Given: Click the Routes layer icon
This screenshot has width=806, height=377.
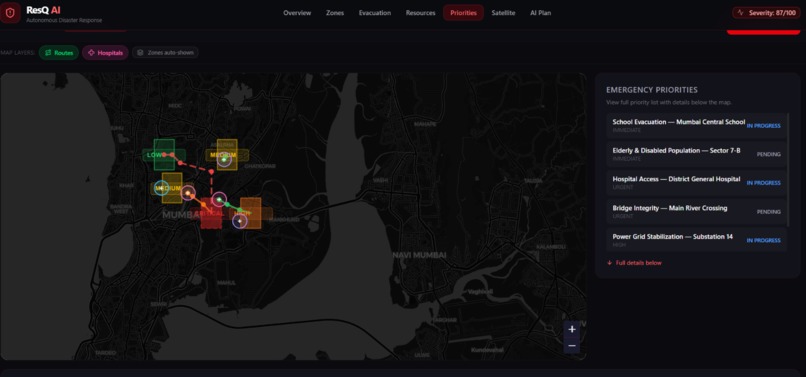Looking at the screenshot, I should tap(48, 52).
